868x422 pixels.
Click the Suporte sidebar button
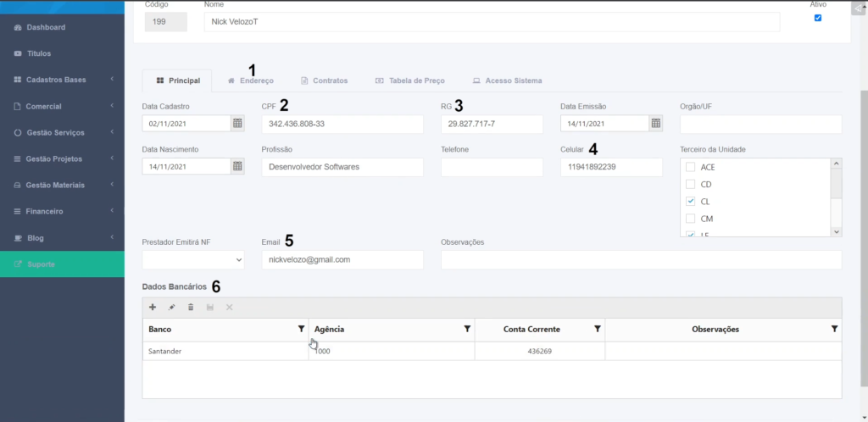point(62,264)
